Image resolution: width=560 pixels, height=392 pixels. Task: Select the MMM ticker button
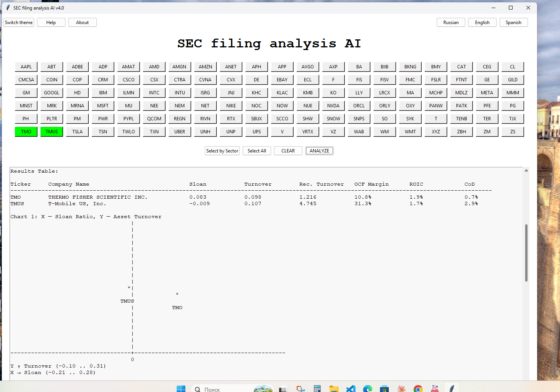513,93
